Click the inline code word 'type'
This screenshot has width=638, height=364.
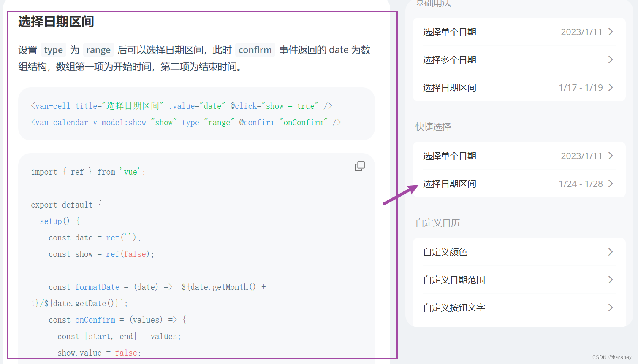click(53, 50)
